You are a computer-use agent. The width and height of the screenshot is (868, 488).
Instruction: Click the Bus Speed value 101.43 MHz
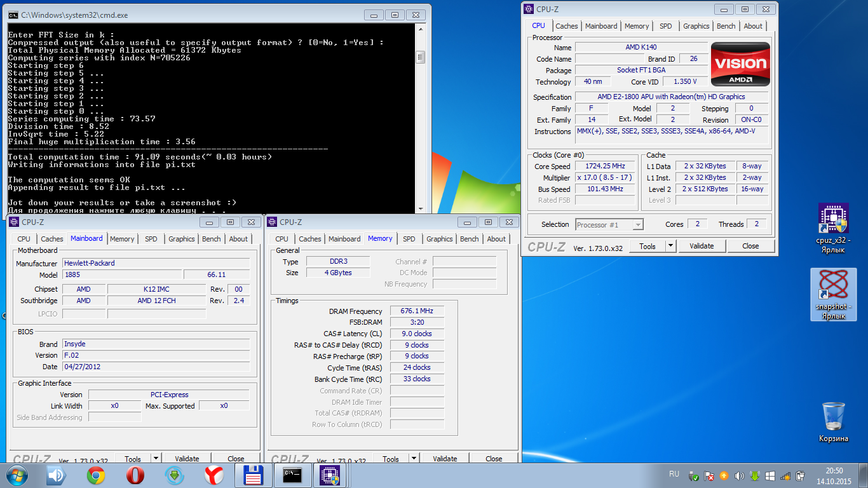click(605, 189)
